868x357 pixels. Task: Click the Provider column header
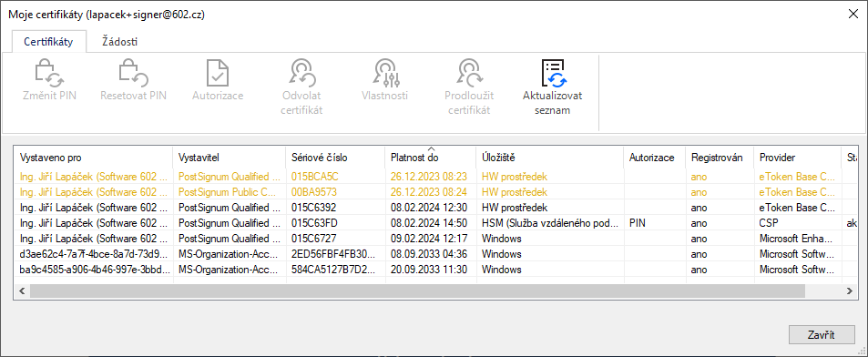(797, 158)
